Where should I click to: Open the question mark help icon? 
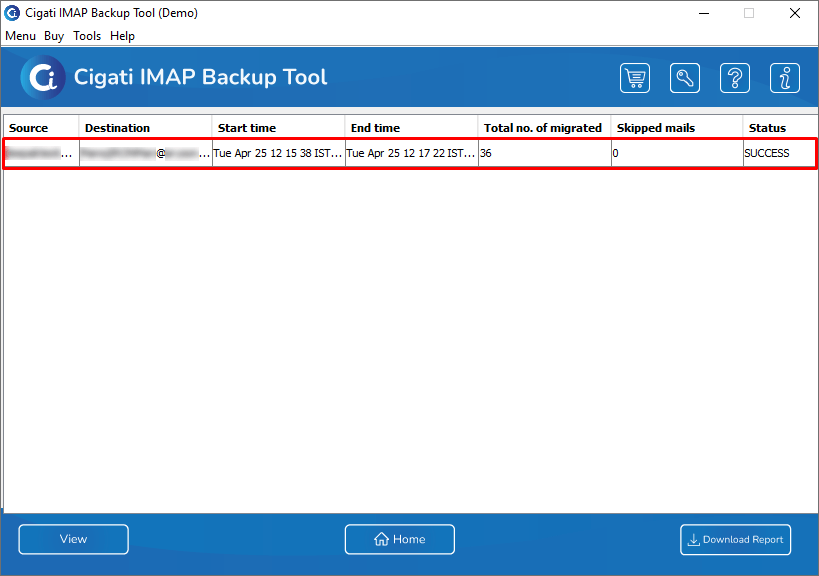coord(735,78)
